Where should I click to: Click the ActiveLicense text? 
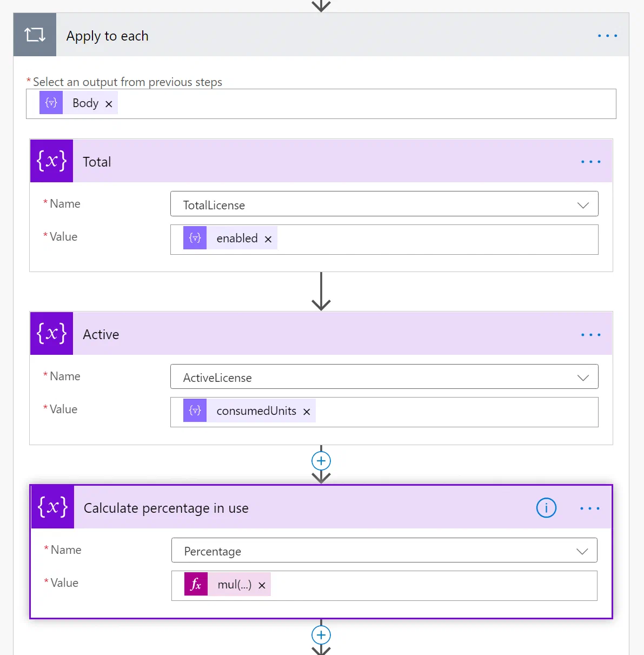217,378
